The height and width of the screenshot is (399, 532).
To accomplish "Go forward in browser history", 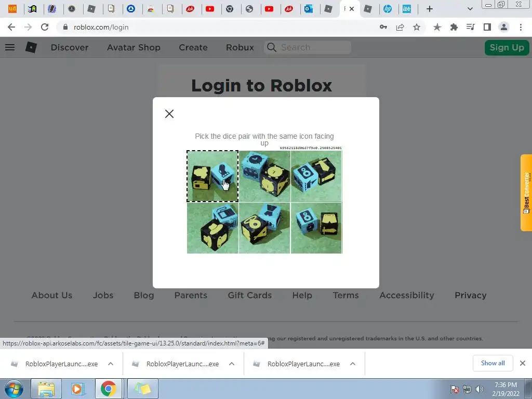I will pyautogui.click(x=28, y=27).
